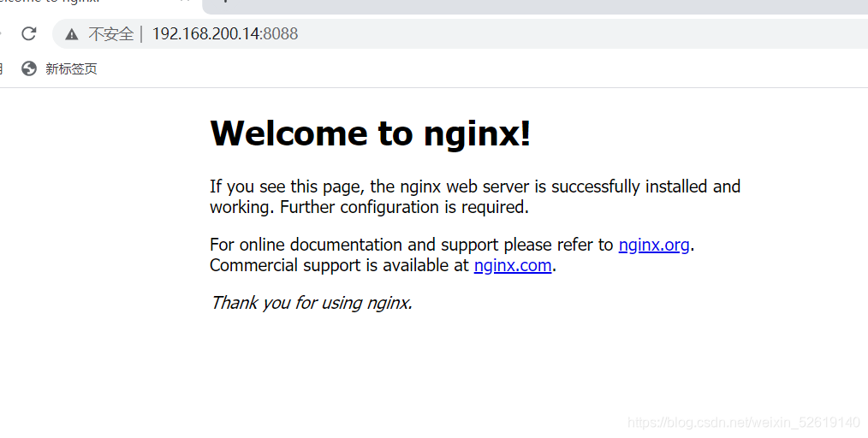This screenshot has height=438, width=868.
Task: Open the nginx.org documentation link
Action: 654,245
